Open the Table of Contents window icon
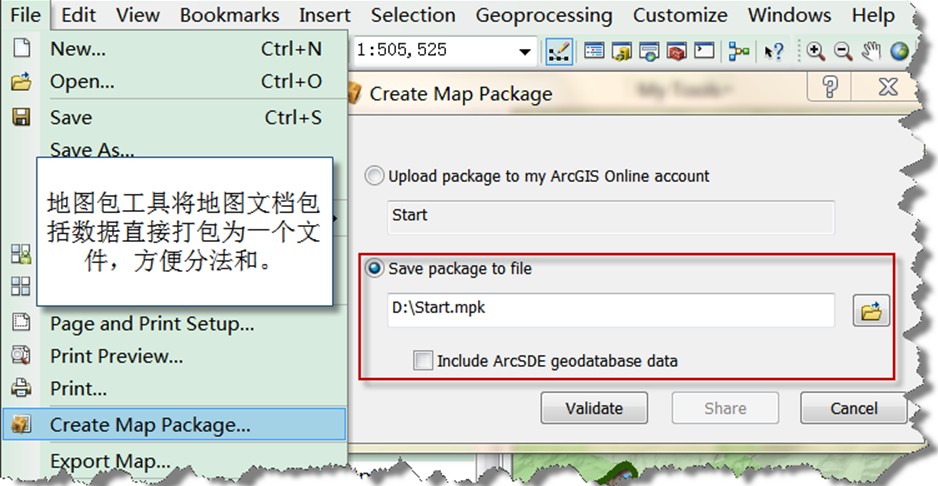The image size is (938, 486). [x=594, y=51]
